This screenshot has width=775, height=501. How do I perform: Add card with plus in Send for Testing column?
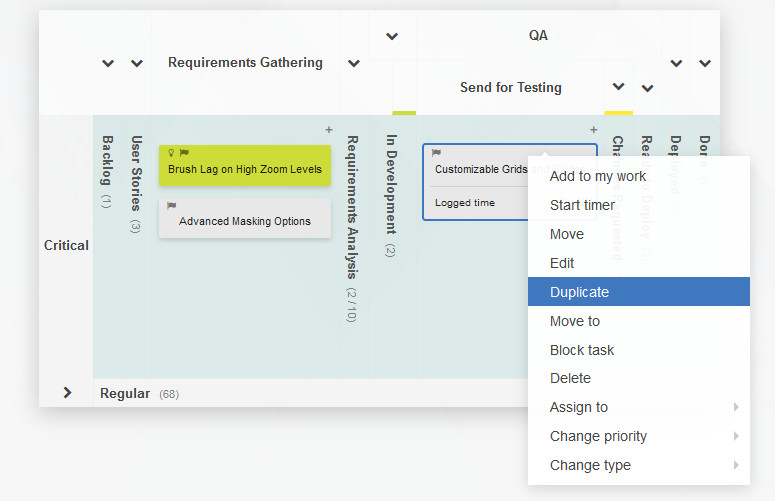594,130
